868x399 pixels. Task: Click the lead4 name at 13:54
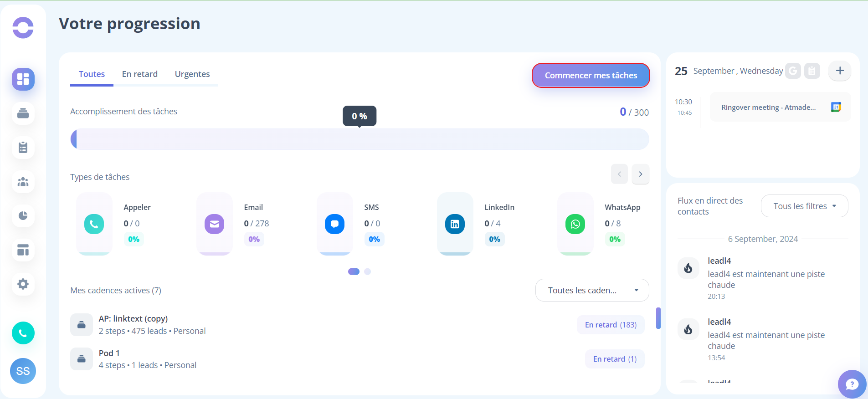click(x=719, y=322)
